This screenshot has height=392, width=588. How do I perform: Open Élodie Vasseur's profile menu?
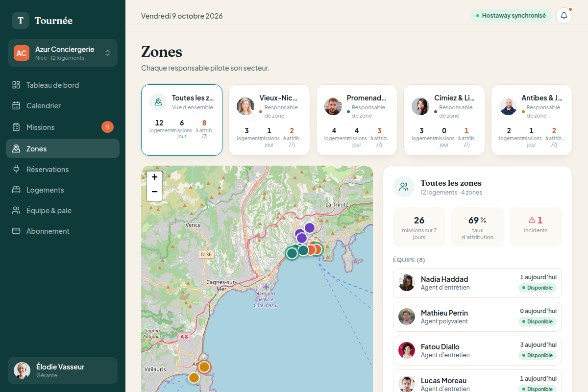(x=63, y=370)
